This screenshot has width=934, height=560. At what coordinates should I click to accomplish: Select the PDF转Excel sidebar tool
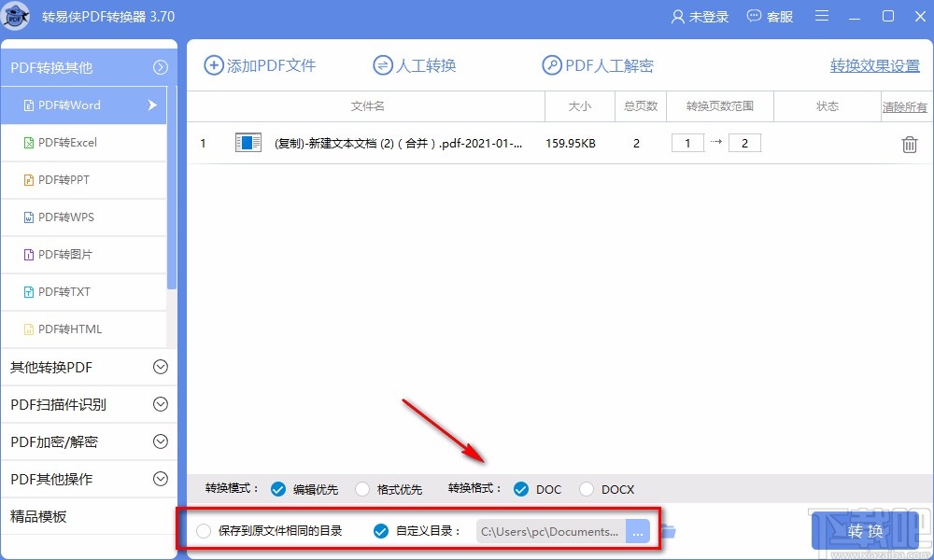coord(56,142)
